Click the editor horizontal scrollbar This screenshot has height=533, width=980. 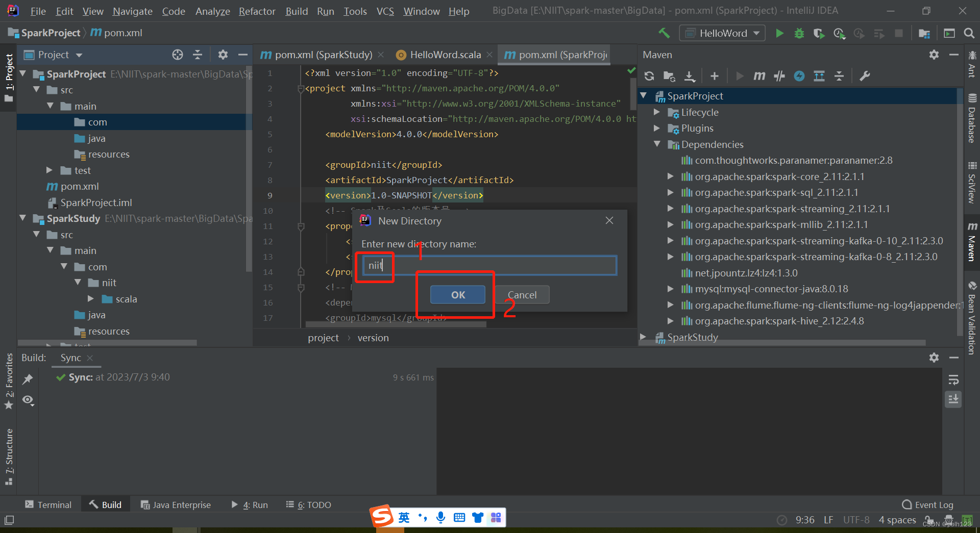396,324
